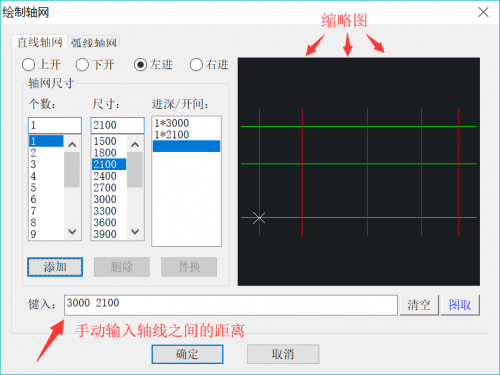Click the 尺寸 list scrollbar thumb

click(x=135, y=170)
